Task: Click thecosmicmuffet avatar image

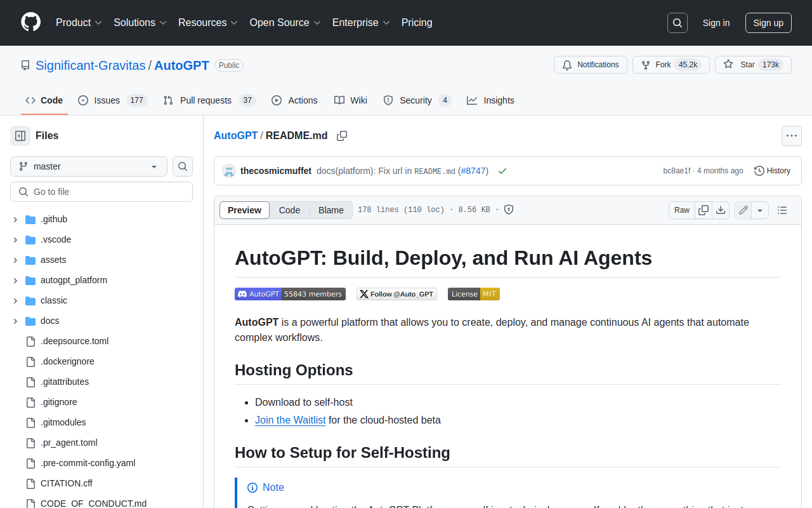Action: pos(229,171)
